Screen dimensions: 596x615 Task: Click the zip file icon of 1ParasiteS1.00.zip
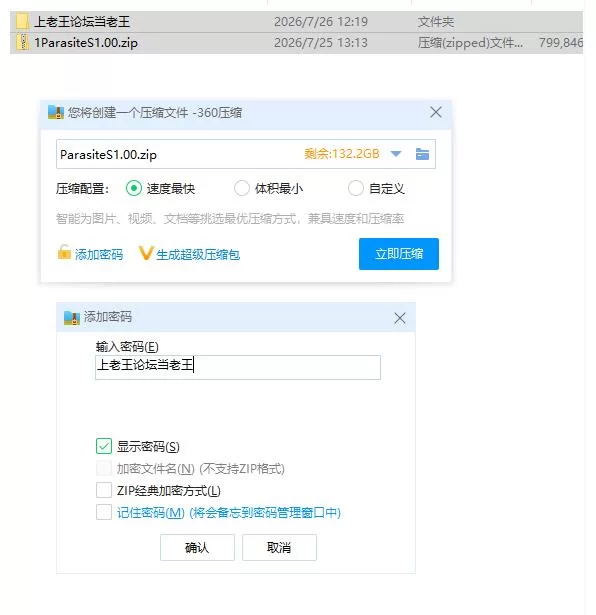pos(23,42)
